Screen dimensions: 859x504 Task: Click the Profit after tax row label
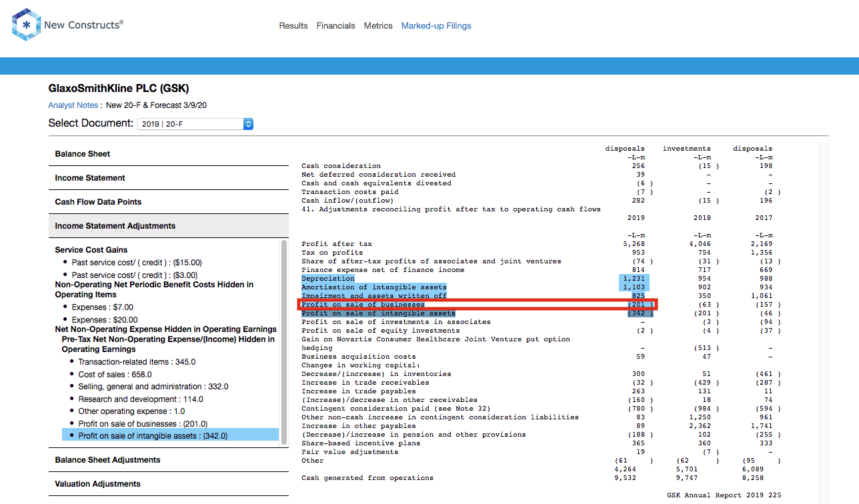click(x=337, y=244)
